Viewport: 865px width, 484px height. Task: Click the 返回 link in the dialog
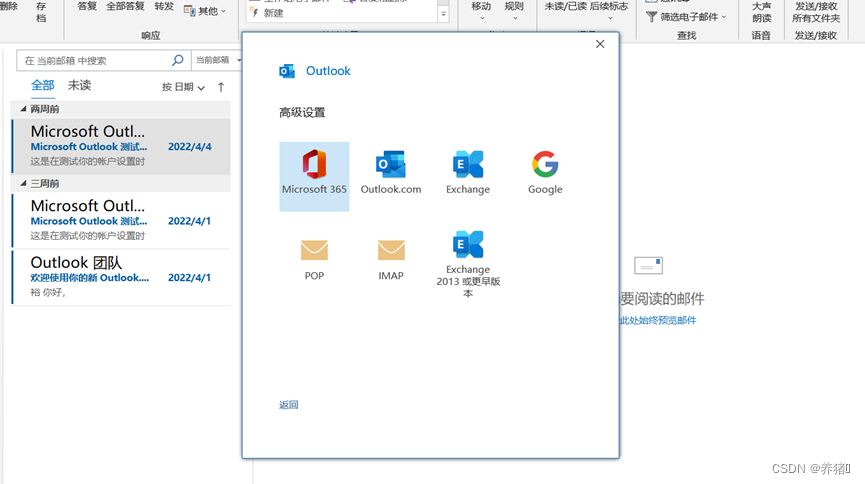(289, 405)
